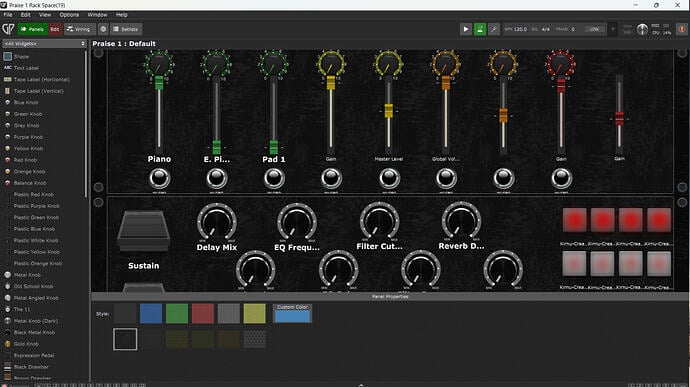Select the Yellow Knob widget
Screen dimensions: 690x387
coord(28,148)
